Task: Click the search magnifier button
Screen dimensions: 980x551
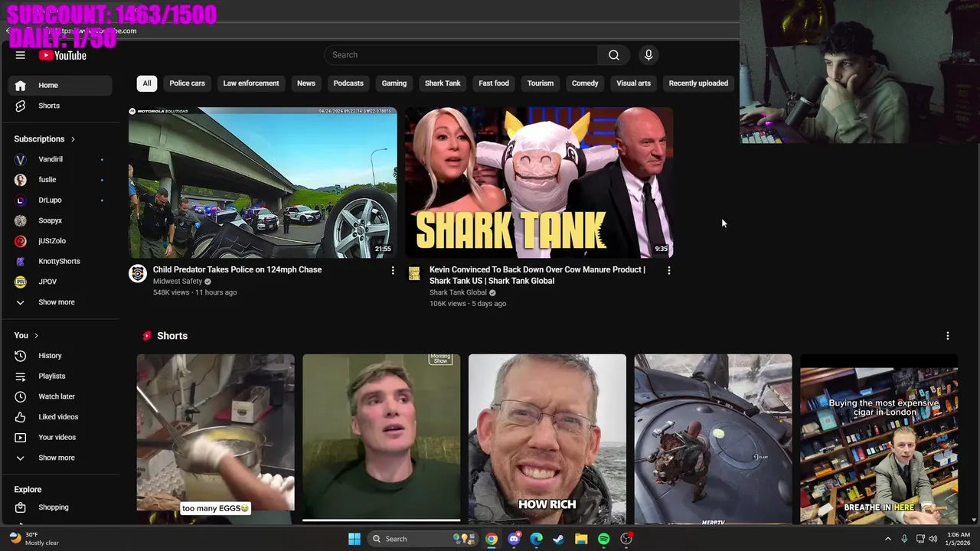Action: coord(614,55)
